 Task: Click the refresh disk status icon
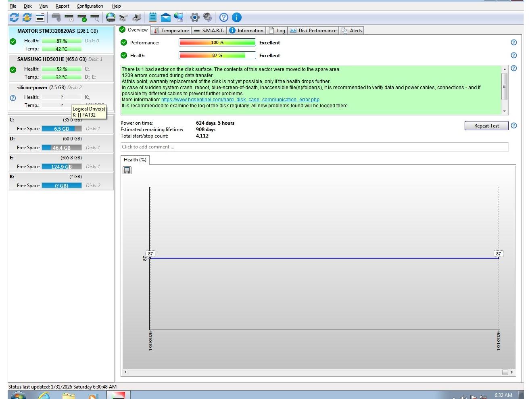[x=14, y=17]
